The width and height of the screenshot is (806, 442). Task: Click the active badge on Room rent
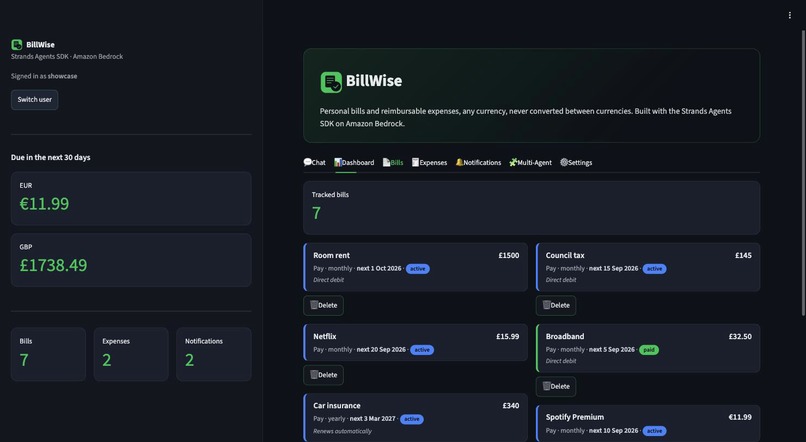417,269
